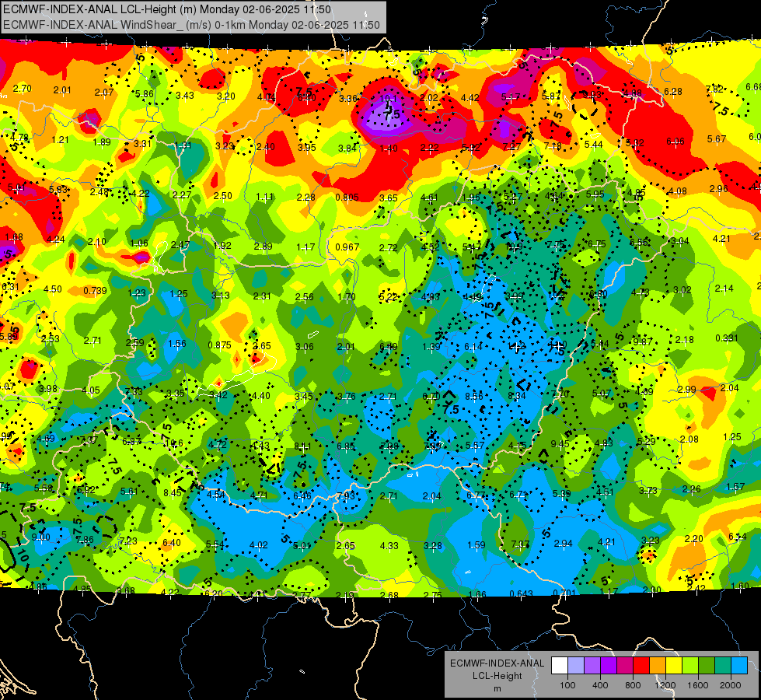Click the map value "4.40"
This screenshot has height=700, width=761.
261,395
